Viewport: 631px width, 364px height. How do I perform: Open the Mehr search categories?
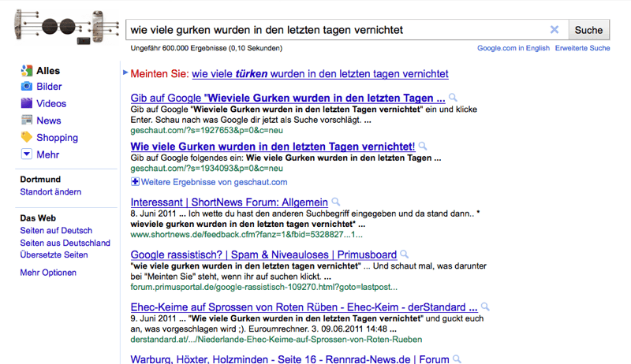(47, 154)
